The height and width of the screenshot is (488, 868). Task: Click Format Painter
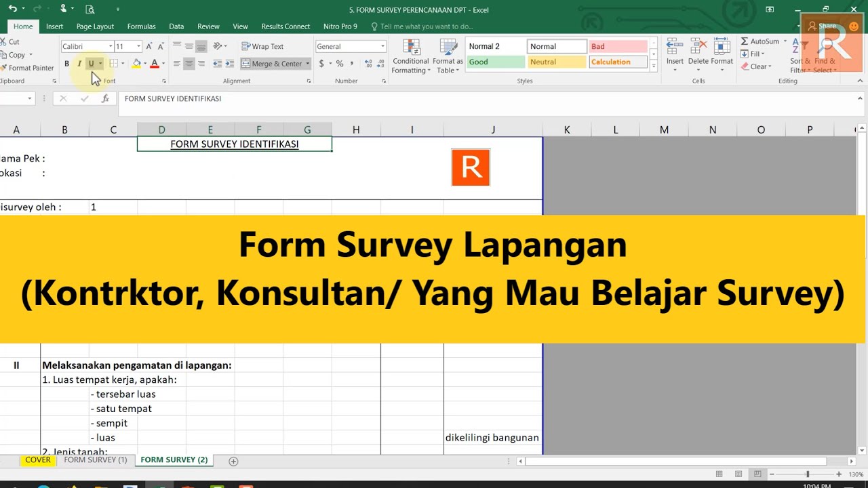coord(27,68)
